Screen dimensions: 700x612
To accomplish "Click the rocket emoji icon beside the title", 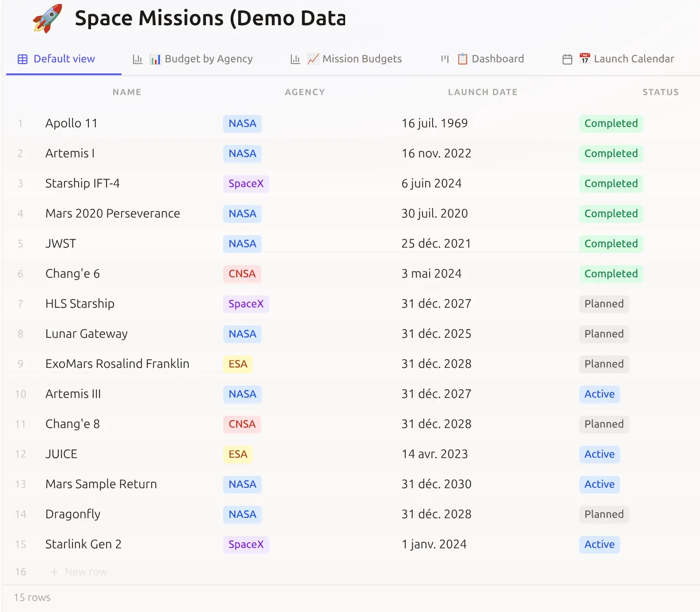I will pos(47,19).
